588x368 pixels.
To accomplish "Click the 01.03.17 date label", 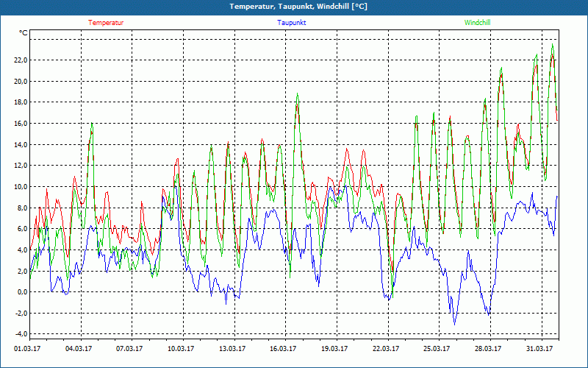I will (x=27, y=349).
